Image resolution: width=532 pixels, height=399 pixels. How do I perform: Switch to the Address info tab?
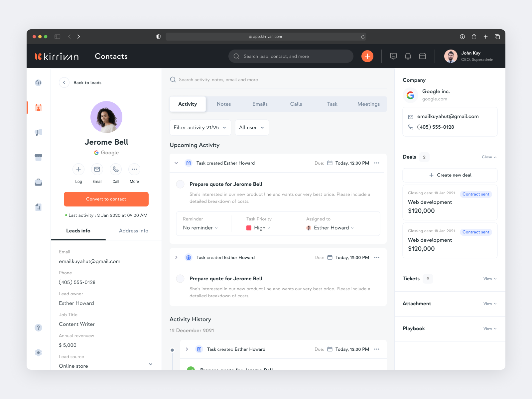133,231
